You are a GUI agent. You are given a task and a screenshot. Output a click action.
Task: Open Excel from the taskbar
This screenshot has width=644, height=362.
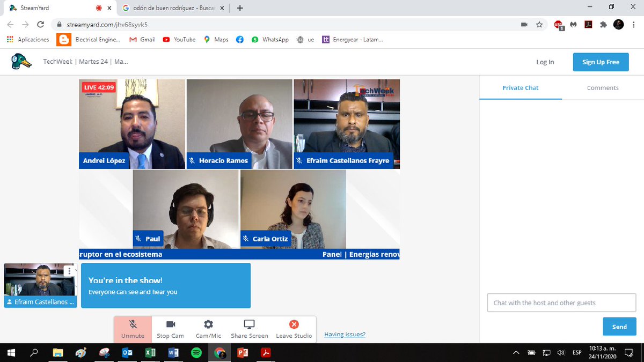(150, 352)
